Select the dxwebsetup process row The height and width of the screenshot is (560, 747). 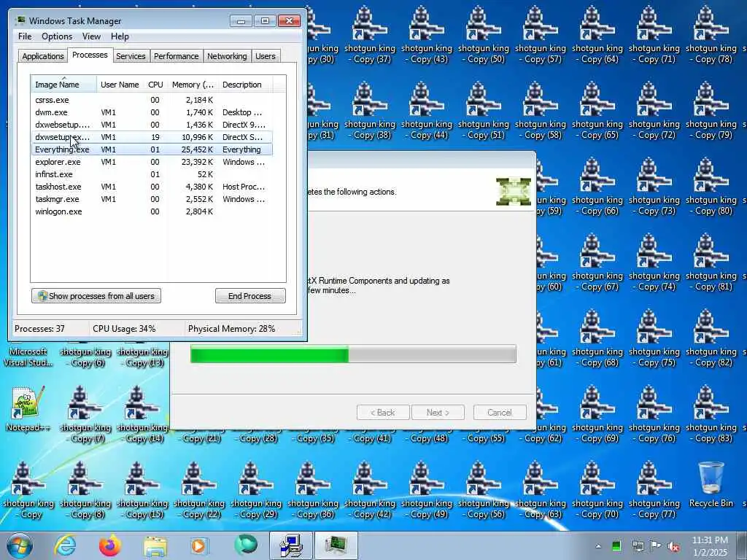152,125
